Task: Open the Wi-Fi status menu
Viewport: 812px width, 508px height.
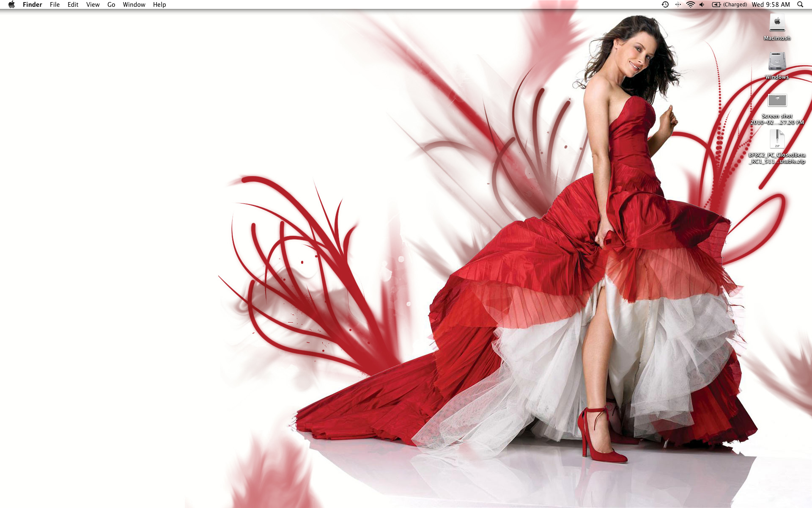Action: click(690, 5)
